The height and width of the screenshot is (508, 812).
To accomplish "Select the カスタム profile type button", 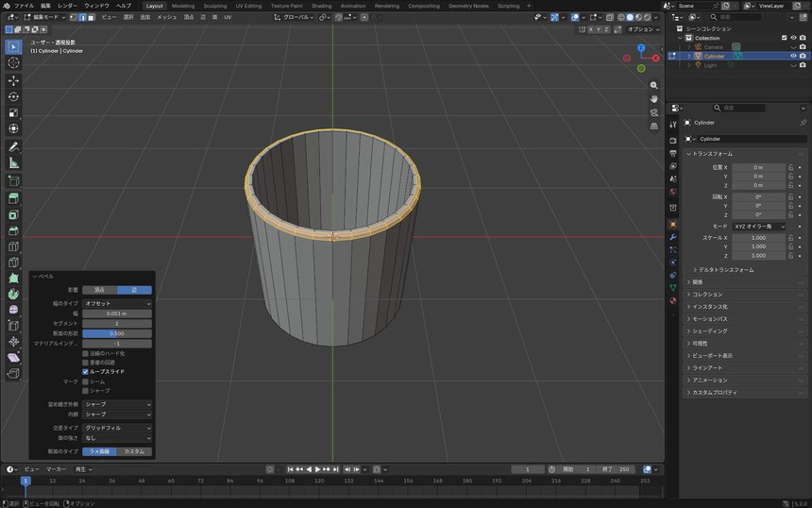I will [134, 451].
